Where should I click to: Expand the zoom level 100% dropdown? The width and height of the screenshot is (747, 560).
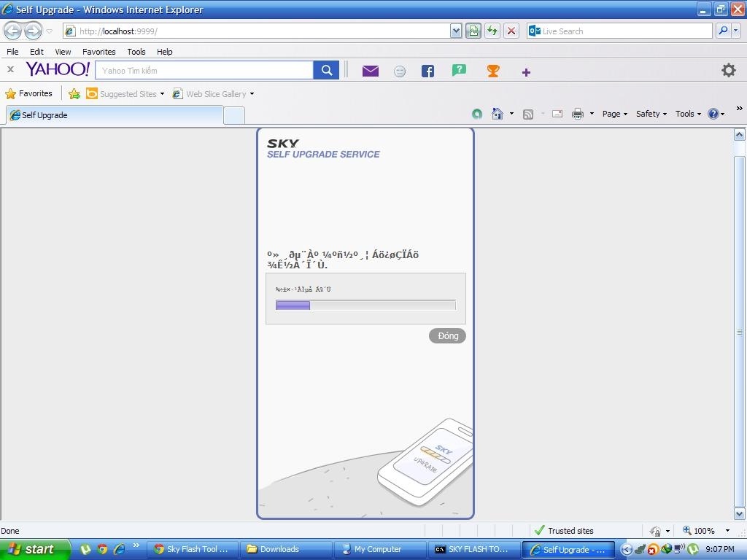click(727, 531)
